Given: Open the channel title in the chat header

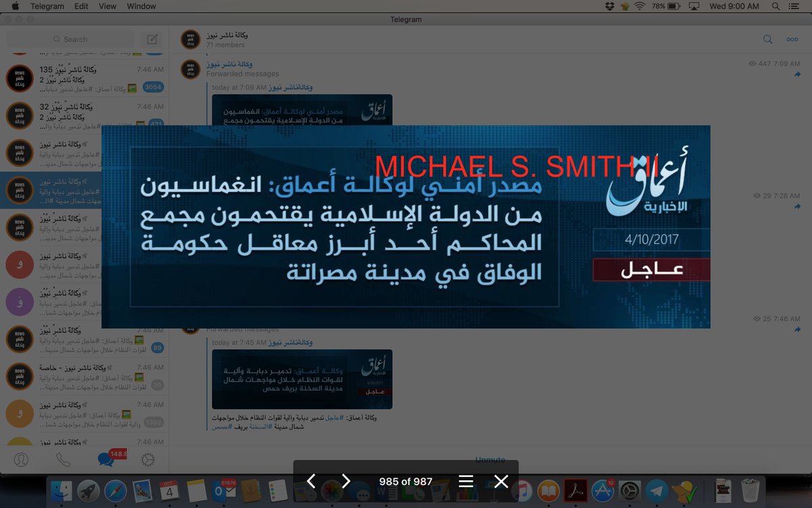Looking at the screenshot, I should (x=227, y=35).
